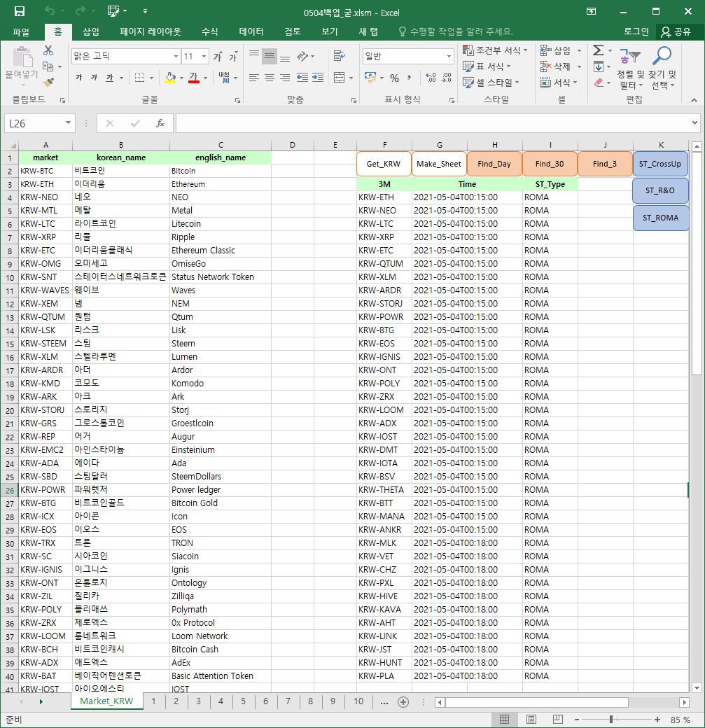Viewport: 705px width, 728px height.
Task: Click the AutoSum sigma icon
Action: pos(599,50)
